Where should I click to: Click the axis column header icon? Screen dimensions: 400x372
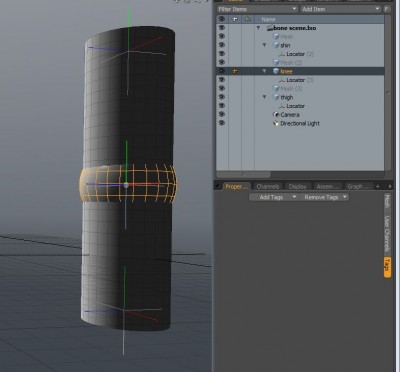(248, 19)
